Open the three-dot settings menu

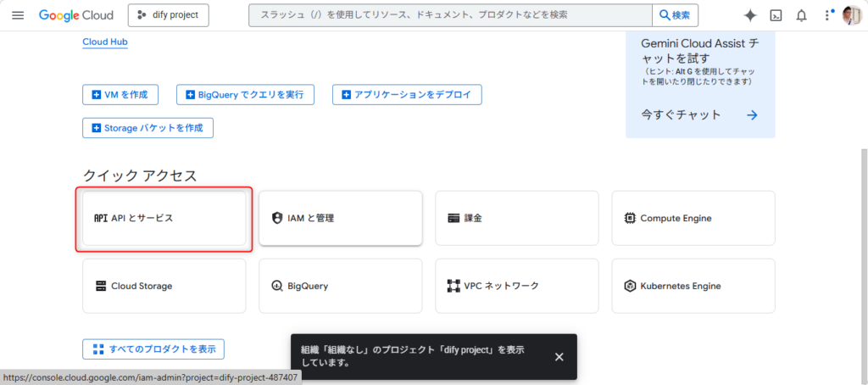pyautogui.click(x=826, y=15)
